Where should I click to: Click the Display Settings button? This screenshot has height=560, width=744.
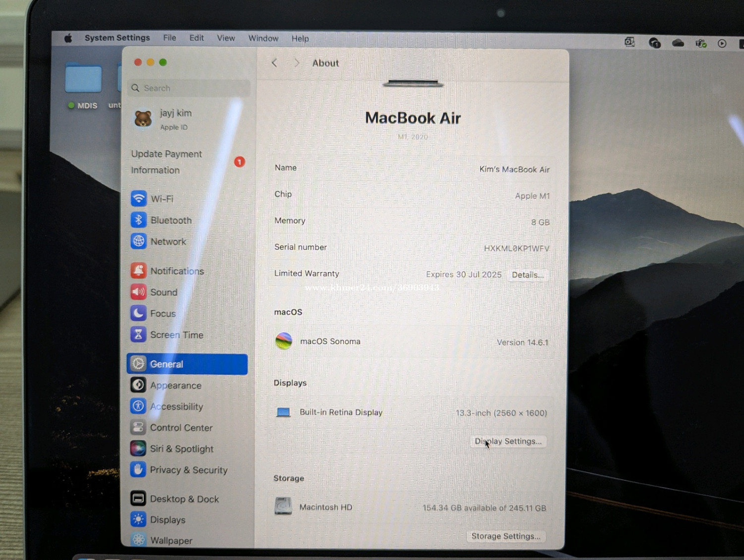coord(508,441)
